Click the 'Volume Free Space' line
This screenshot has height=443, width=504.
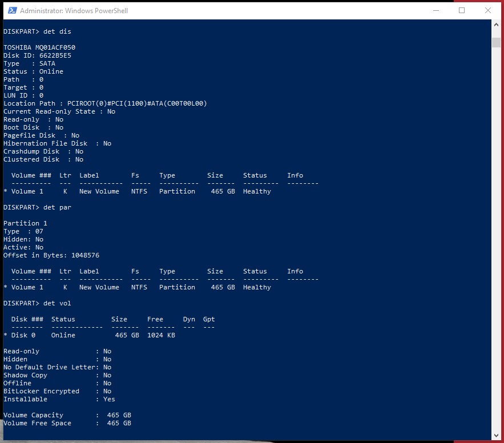pos(67,423)
